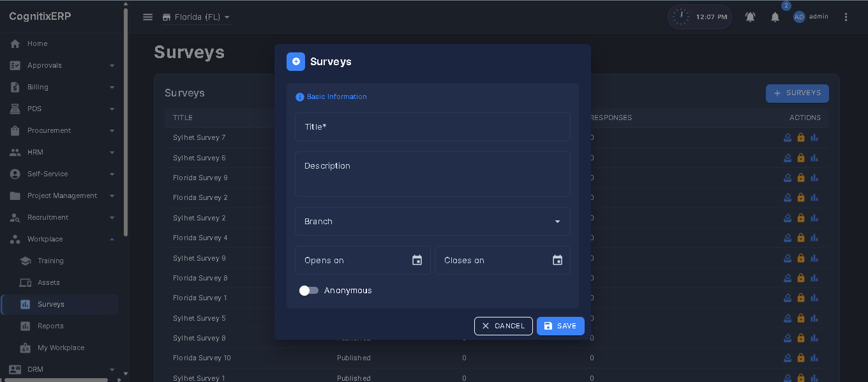
Task: Enable the Anonymous toggle
Action: point(309,291)
